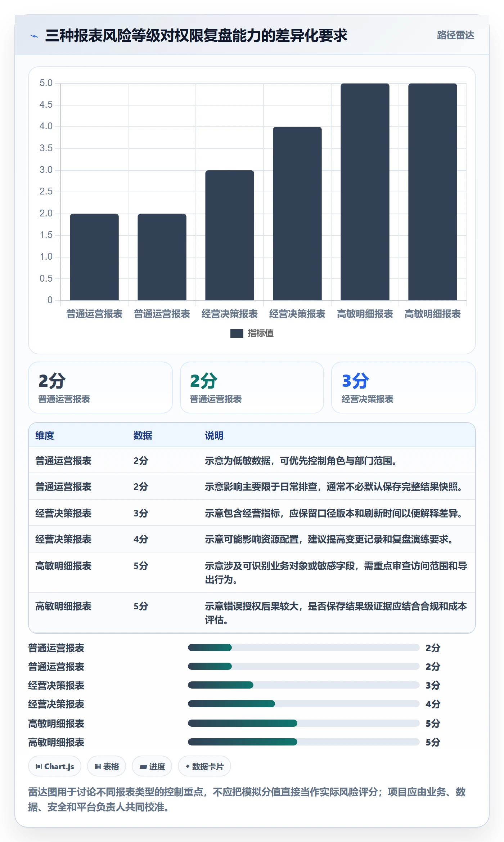
Task: Click the description 示意为低敏数据，可优先控制角色与部门范围
Action: click(301, 461)
